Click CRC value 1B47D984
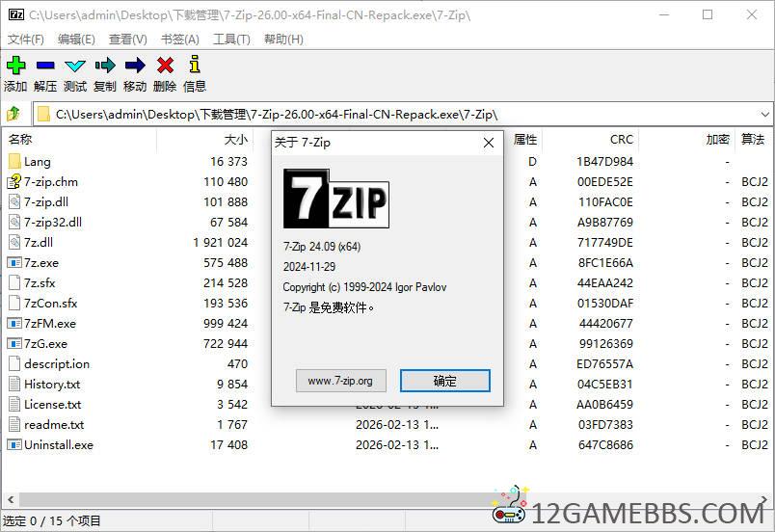Viewport: 775px width, 532px height. click(605, 162)
